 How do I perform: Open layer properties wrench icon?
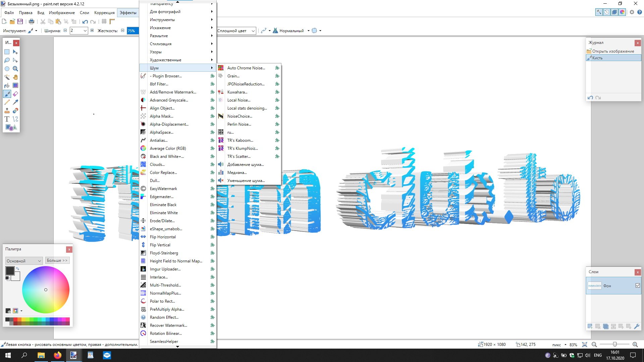[x=637, y=326]
